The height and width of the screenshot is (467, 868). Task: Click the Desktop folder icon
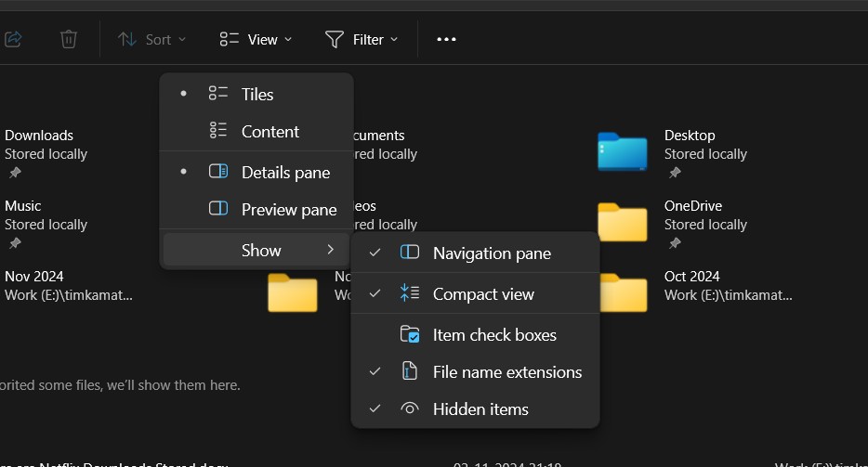pyautogui.click(x=623, y=151)
